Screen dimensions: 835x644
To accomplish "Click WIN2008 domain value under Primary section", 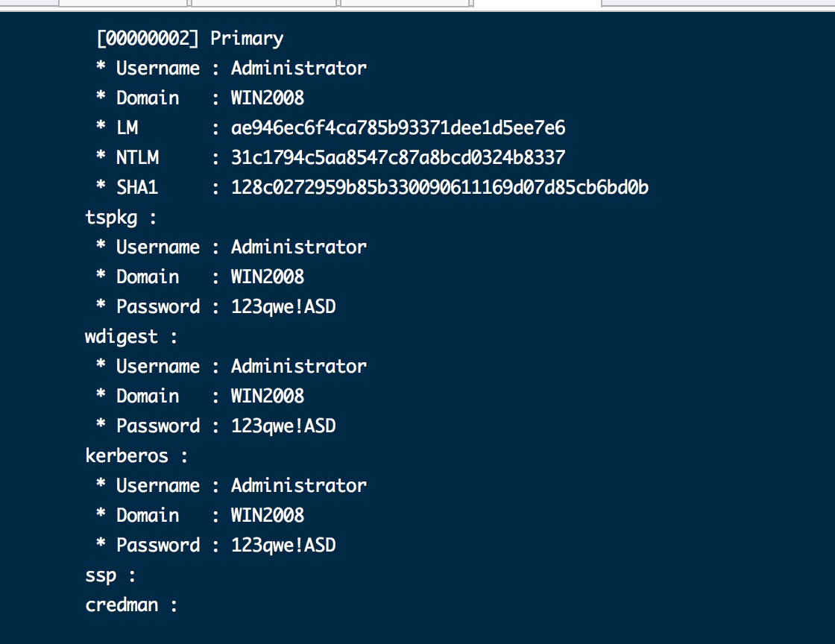I will 268,98.
